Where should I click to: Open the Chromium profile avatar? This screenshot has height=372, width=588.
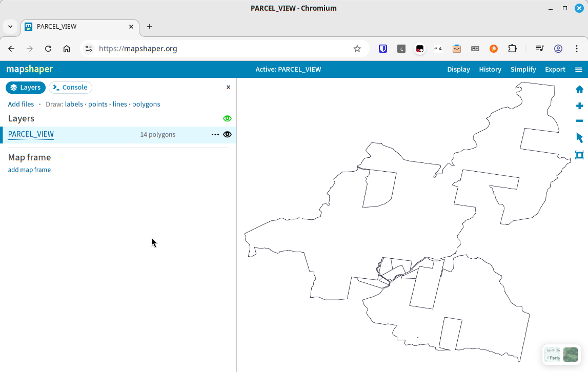click(558, 49)
